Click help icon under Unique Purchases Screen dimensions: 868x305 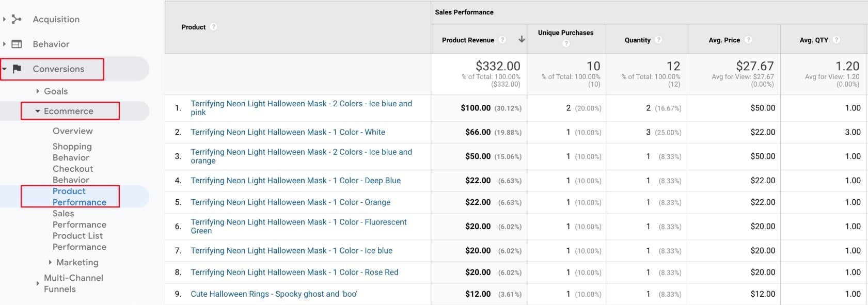[x=566, y=43]
